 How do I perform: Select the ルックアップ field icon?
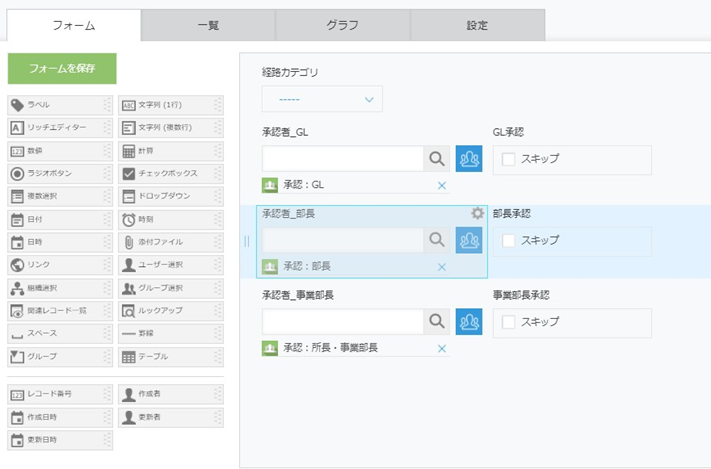point(129,311)
